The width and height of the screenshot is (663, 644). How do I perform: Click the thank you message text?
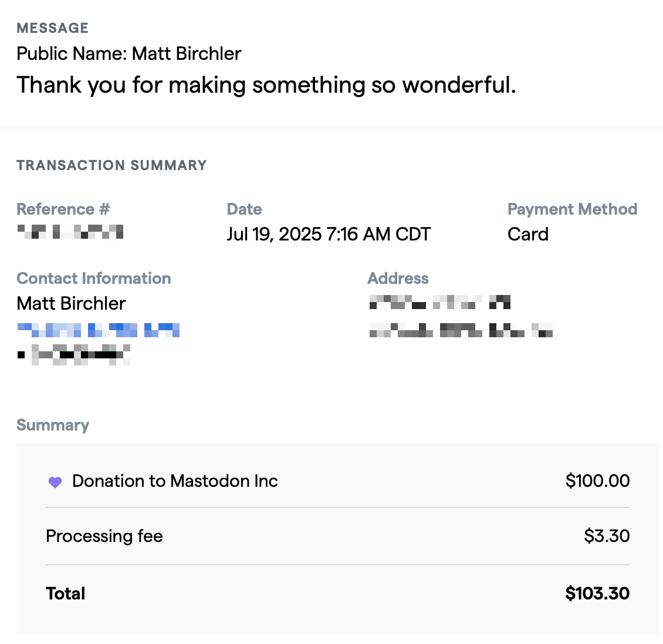266,85
